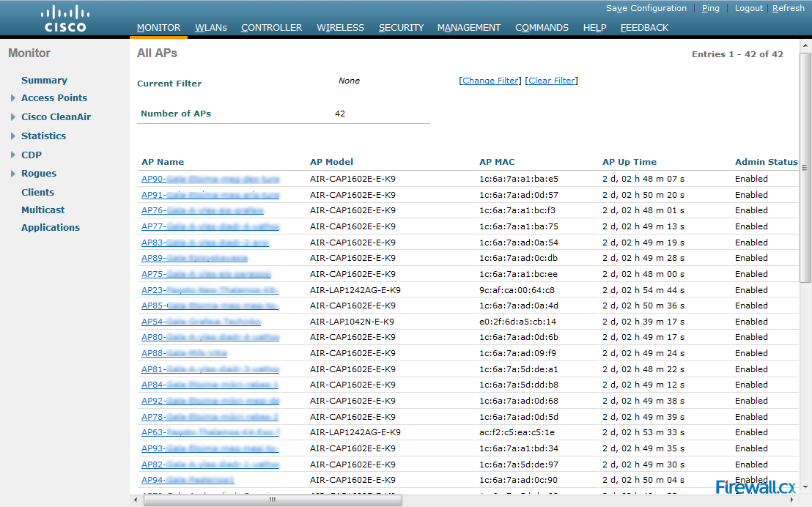Open the AP82 access point link
Screen dimensions: 812x507
[210, 465]
